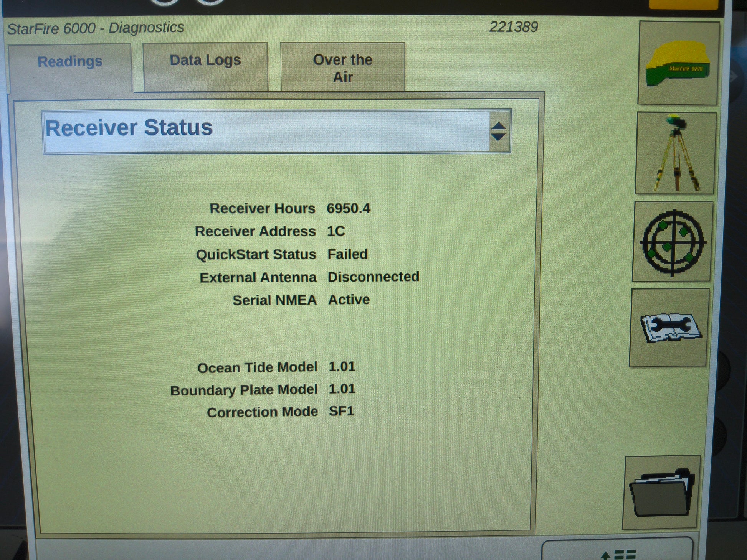Click the serial number 221389
The height and width of the screenshot is (560, 747).
514,27
